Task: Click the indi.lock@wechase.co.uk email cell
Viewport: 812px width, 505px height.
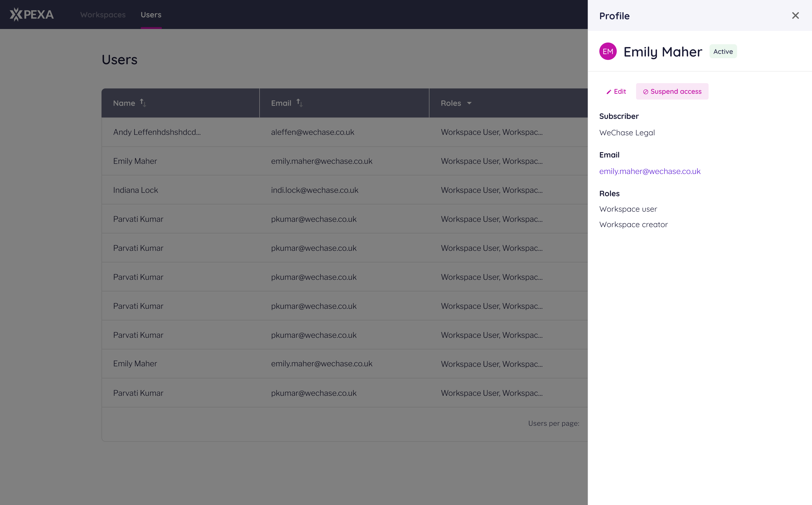Action: 314,190
